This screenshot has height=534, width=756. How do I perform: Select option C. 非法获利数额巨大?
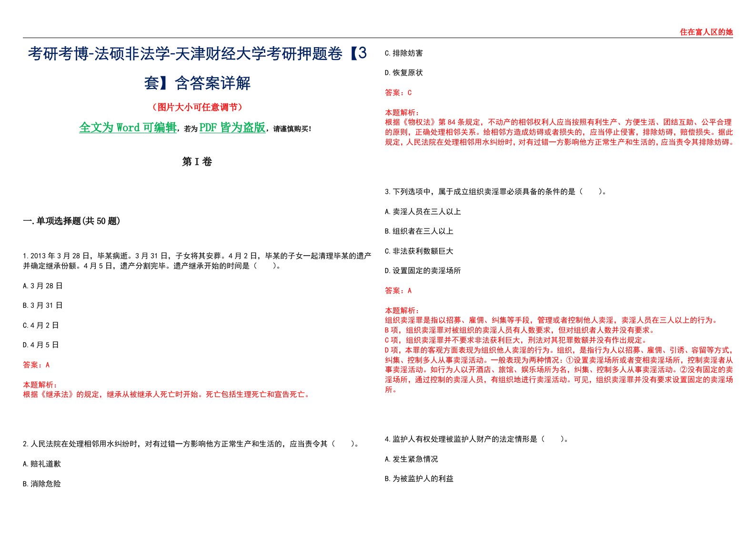pos(419,251)
